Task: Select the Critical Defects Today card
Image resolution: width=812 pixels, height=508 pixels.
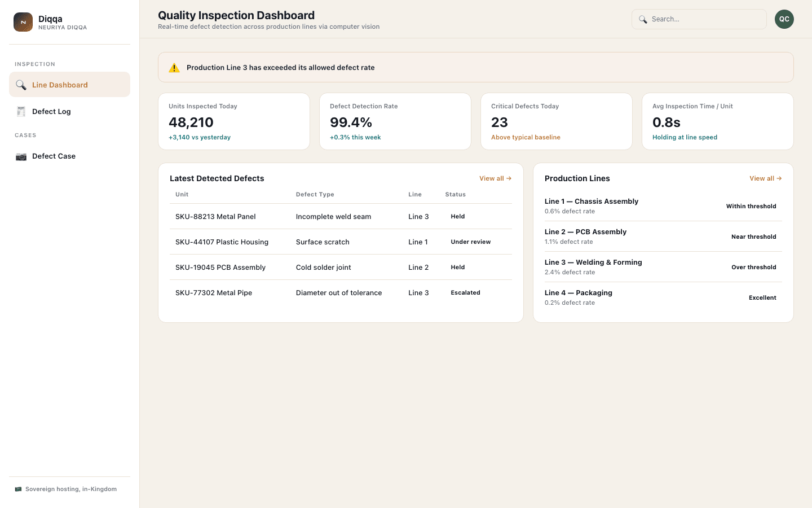Action: tap(557, 121)
